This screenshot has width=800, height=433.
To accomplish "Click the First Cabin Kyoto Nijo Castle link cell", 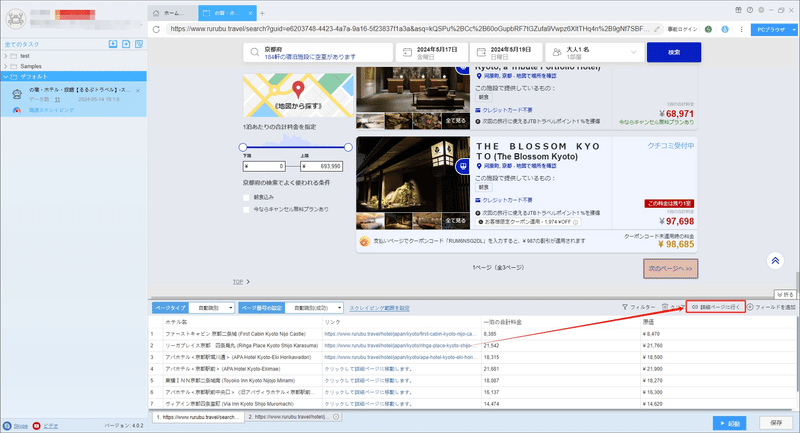I will point(401,334).
